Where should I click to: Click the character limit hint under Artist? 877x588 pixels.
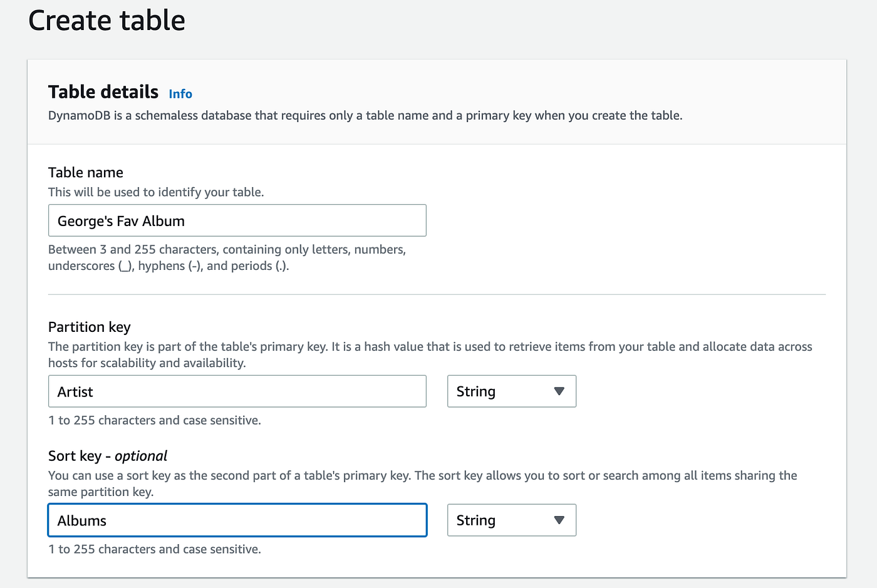(155, 421)
